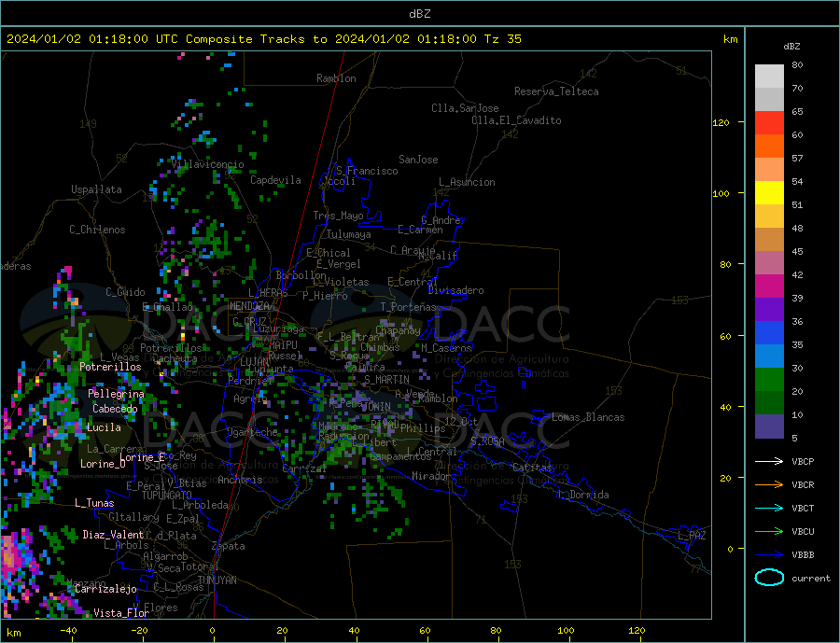Click the 'Mirador' place label
The image size is (840, 643).
[431, 476]
